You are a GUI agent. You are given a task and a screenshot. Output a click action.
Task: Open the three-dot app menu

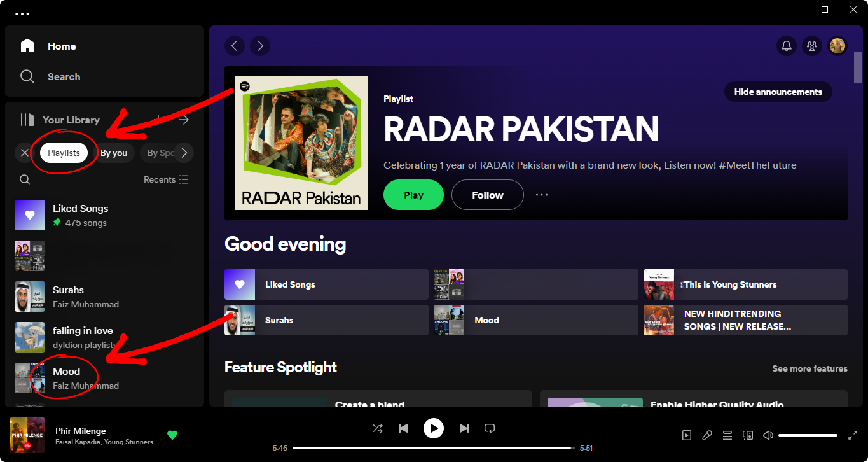pos(22,13)
